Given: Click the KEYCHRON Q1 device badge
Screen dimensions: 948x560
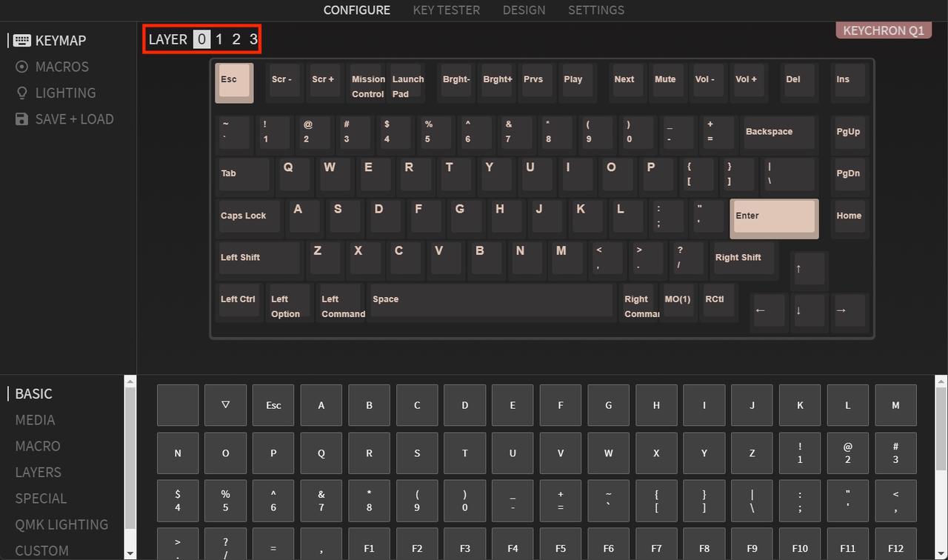Looking at the screenshot, I should point(883,30).
